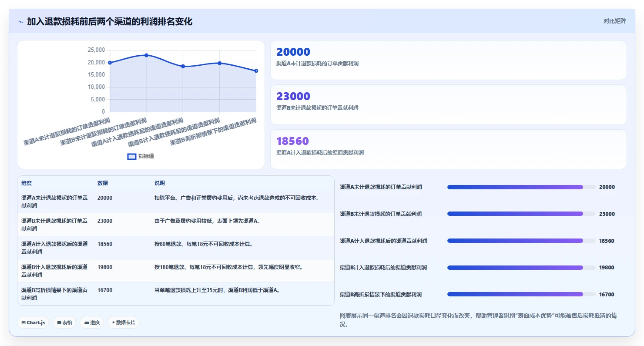Click the 进度 tag chip
The width and height of the screenshot is (644, 346).
coord(92,322)
